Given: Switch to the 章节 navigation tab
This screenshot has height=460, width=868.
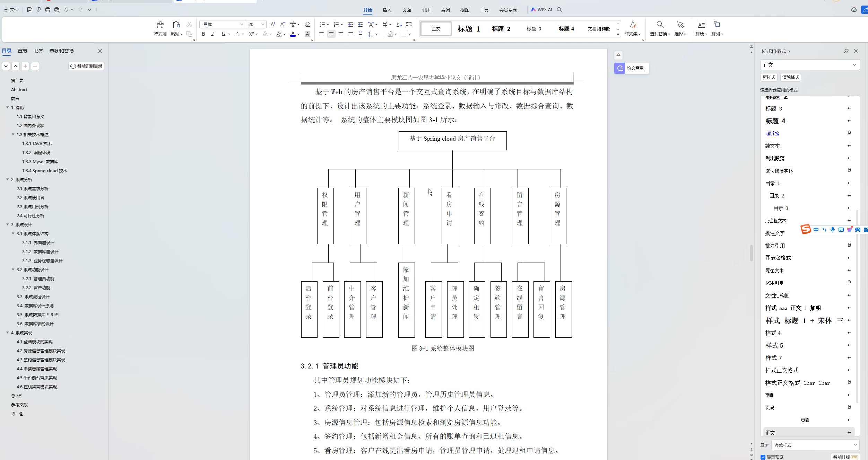Looking at the screenshot, I should coord(22,51).
